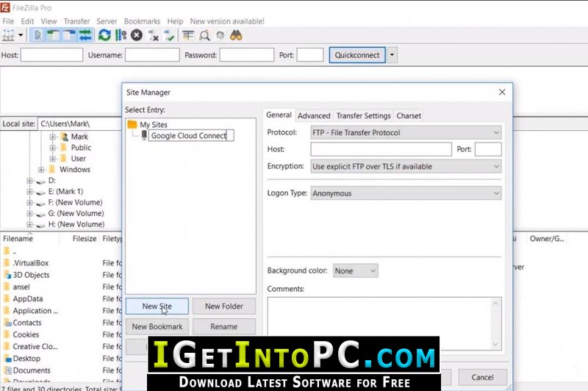Select the F: (New Volume) drive
Screen dimensions: 588x391
(x=75, y=202)
